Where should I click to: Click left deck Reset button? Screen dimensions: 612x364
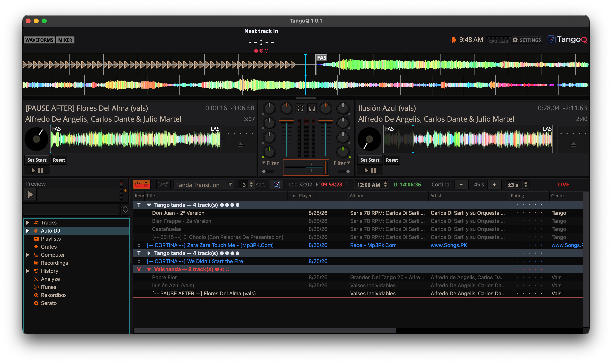[59, 160]
